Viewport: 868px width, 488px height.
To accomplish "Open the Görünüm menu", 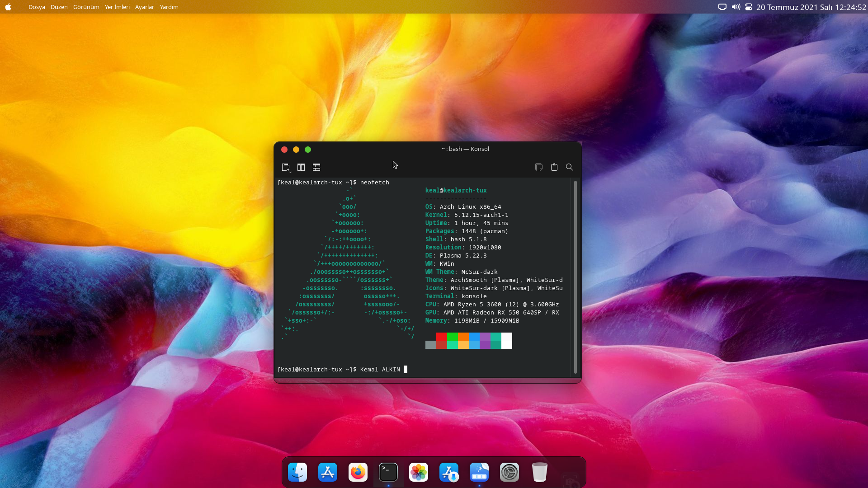I will click(86, 7).
